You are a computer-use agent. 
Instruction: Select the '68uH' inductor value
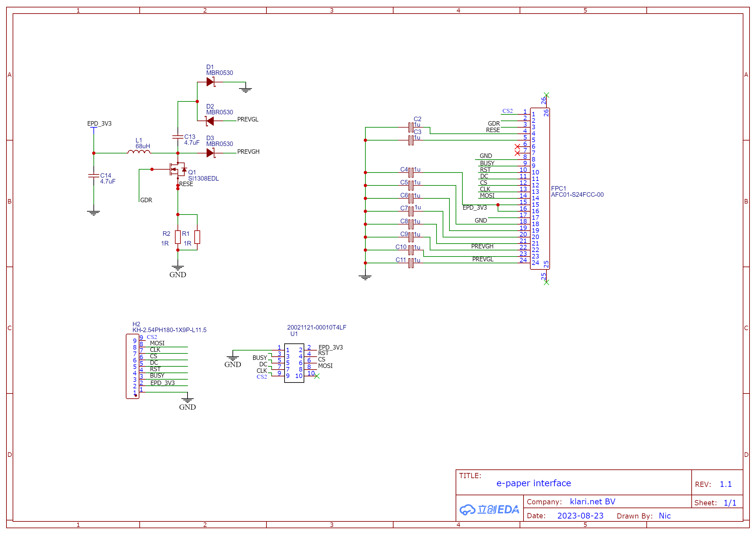(x=143, y=146)
